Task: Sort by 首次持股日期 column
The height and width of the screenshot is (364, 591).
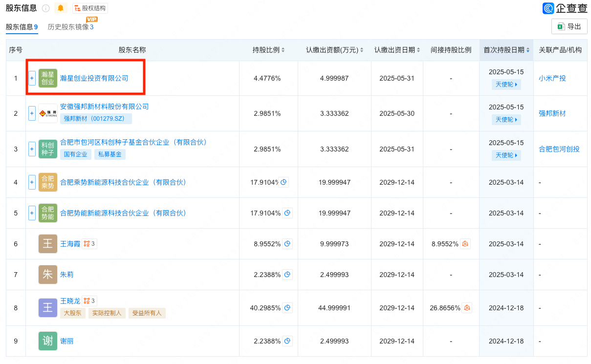Action: pos(528,50)
